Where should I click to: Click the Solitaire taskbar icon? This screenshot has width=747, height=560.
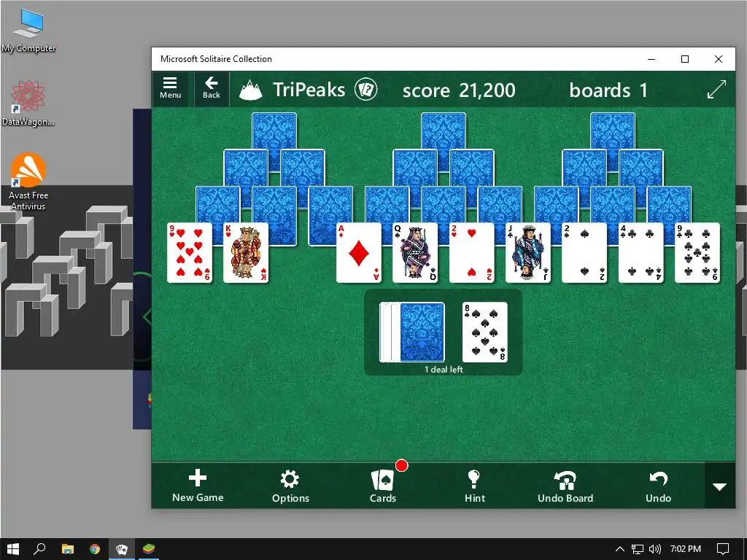point(122,549)
